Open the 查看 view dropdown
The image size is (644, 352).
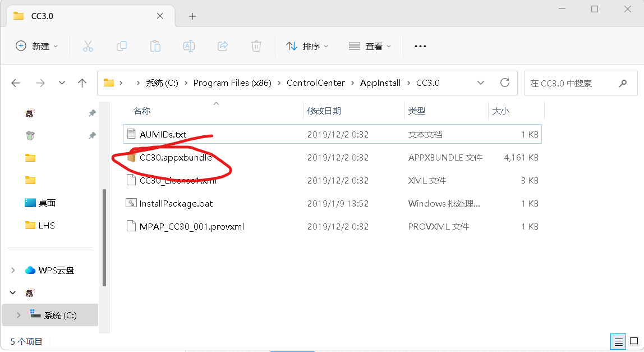pyautogui.click(x=370, y=46)
